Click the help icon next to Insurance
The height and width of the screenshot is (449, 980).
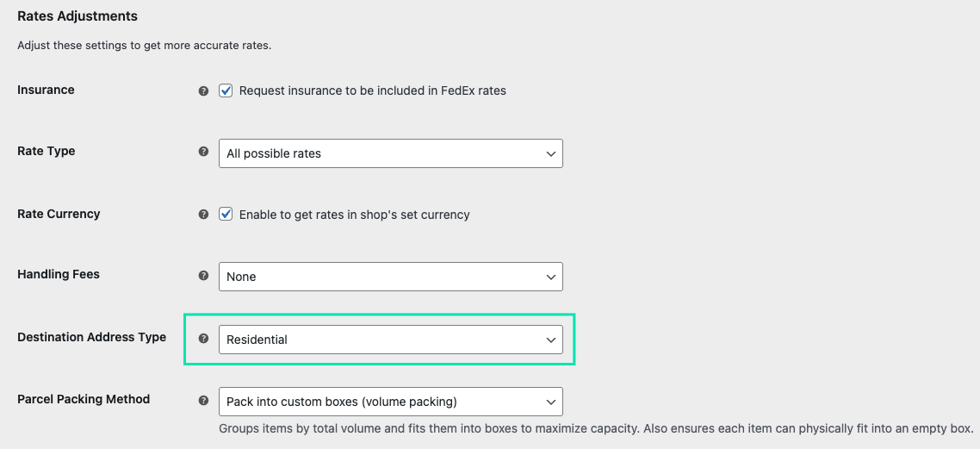click(x=203, y=90)
